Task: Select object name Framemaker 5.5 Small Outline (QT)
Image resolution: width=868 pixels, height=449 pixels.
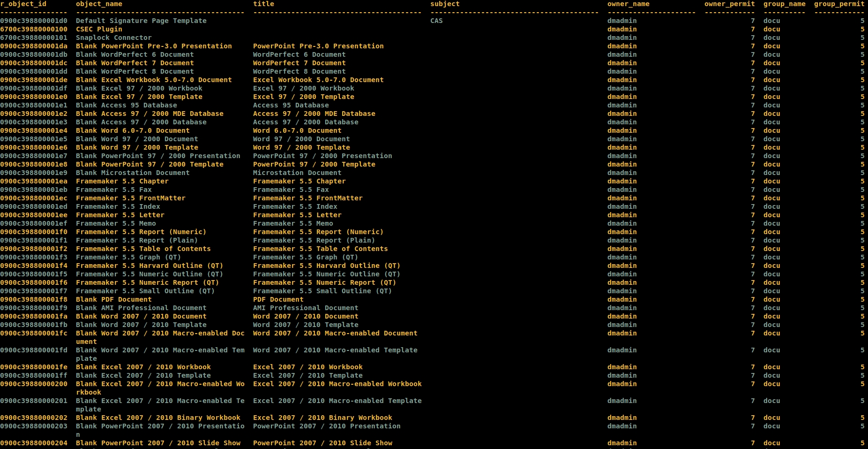Action: point(145,291)
